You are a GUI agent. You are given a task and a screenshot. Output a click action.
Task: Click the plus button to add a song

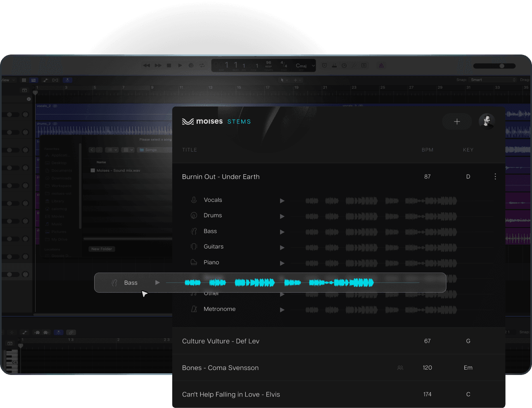point(457,121)
